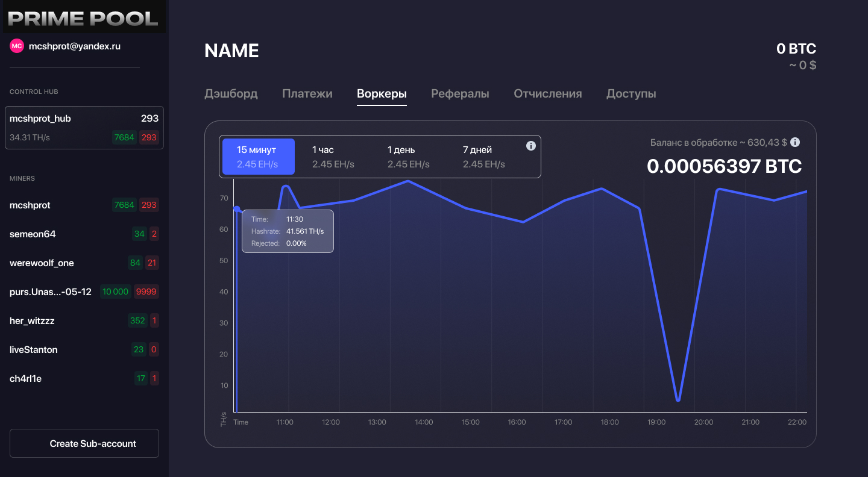The width and height of the screenshot is (868, 477).
Task: Click the red 21 rejected badge for werewoolf_one
Action: click(151, 263)
